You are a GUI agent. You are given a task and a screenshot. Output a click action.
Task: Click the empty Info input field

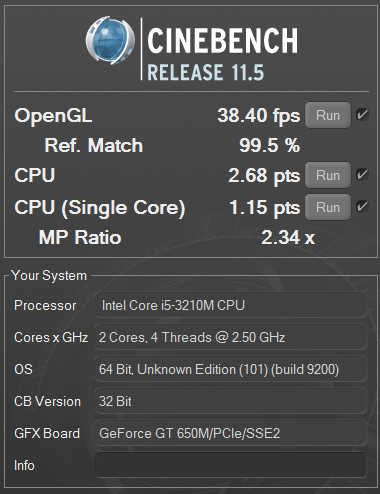tap(230, 465)
